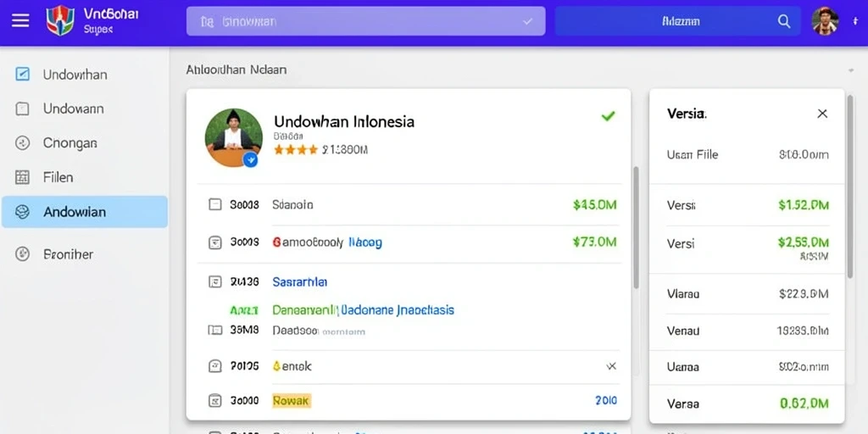The image size is (868, 434).
Task: Toggle checkbox in the Rowak row
Action: [x=214, y=400]
